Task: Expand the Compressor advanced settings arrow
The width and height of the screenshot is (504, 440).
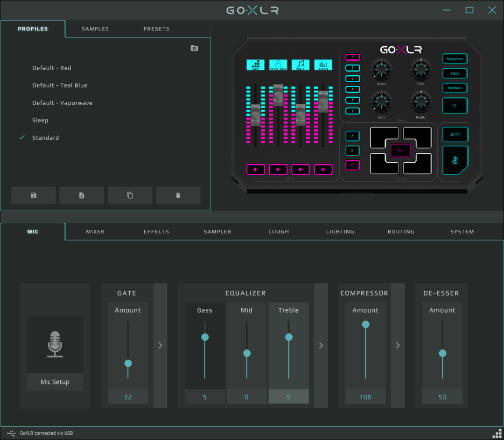Action: [x=398, y=345]
